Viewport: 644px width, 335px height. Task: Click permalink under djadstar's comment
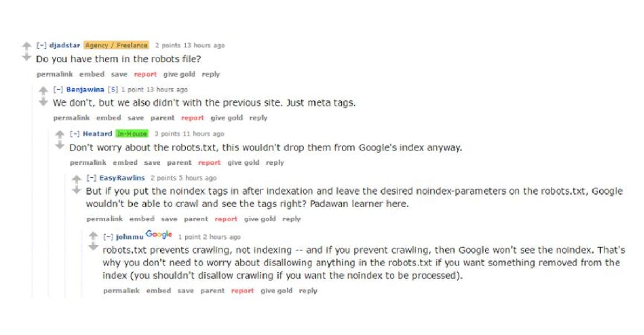coord(54,75)
